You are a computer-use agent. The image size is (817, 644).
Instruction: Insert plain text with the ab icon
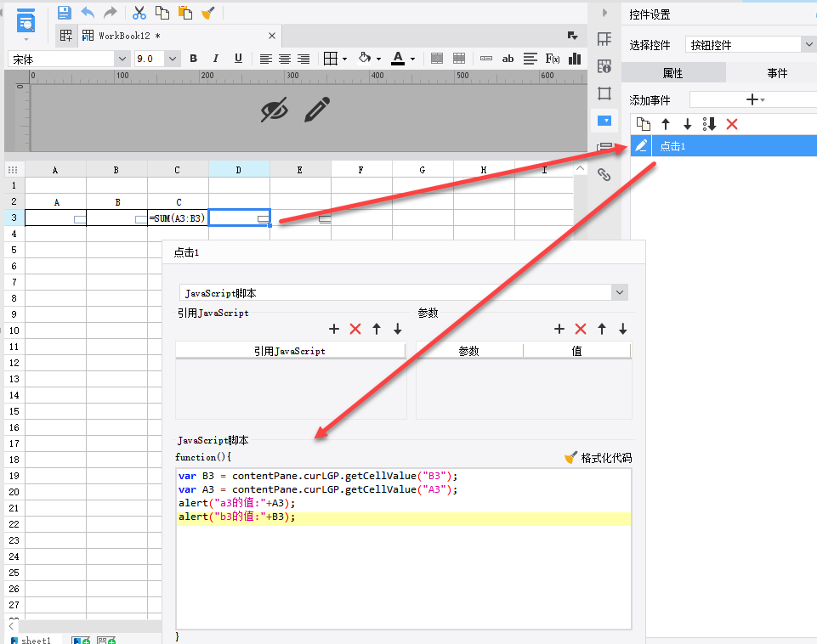click(508, 59)
